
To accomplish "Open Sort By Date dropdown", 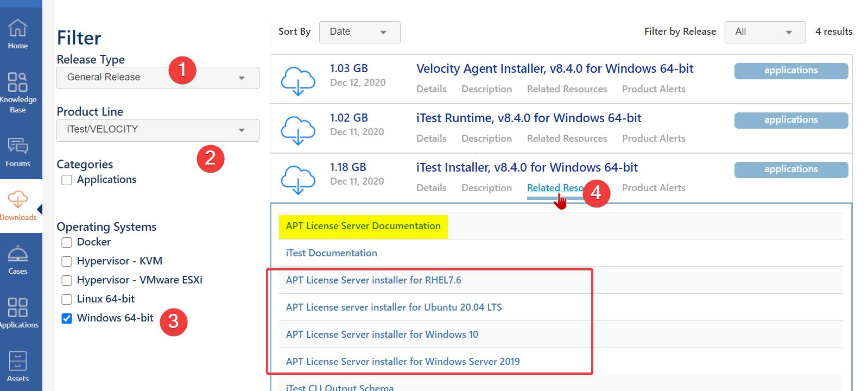I will pyautogui.click(x=360, y=32).
